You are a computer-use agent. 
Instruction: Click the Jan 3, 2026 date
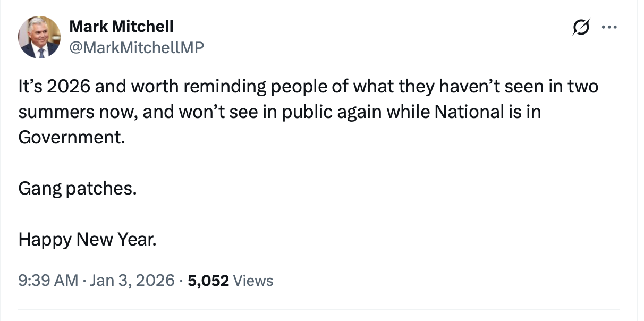(131, 280)
